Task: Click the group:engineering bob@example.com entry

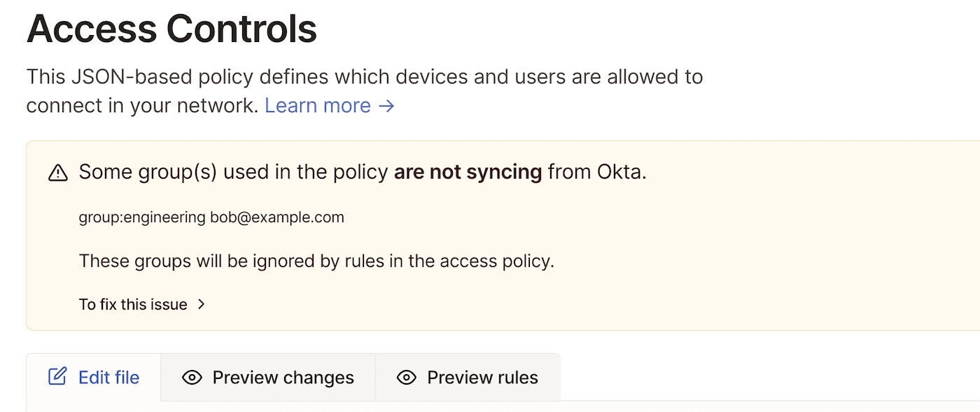Action: coord(211,217)
